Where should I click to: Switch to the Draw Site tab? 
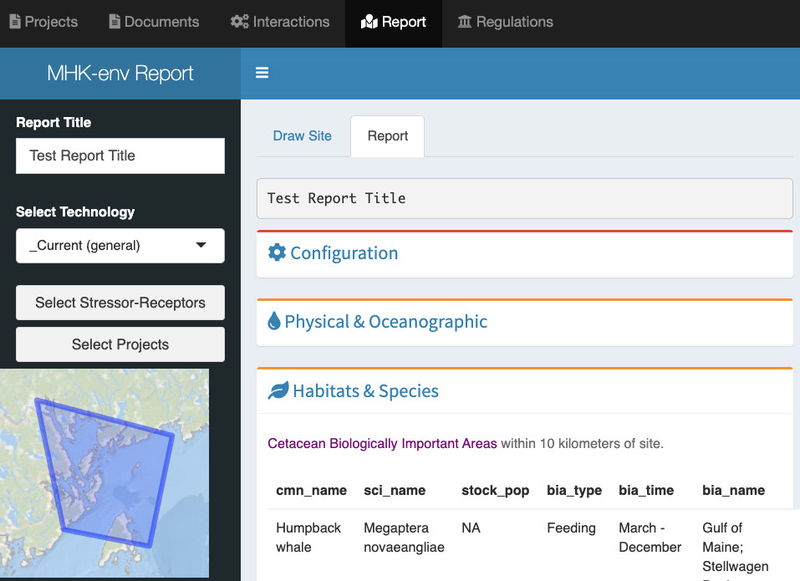point(303,135)
